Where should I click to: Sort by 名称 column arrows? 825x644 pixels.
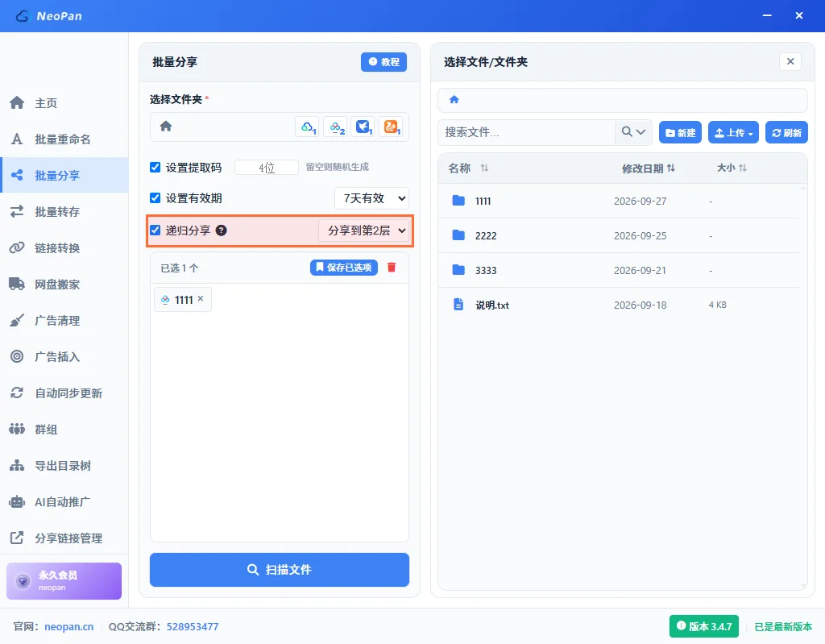[x=484, y=168]
